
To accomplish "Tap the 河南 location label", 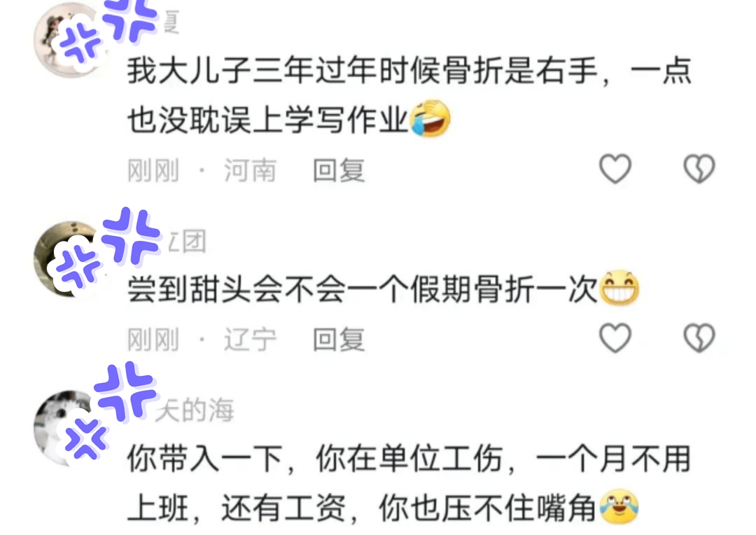I will click(x=250, y=170).
